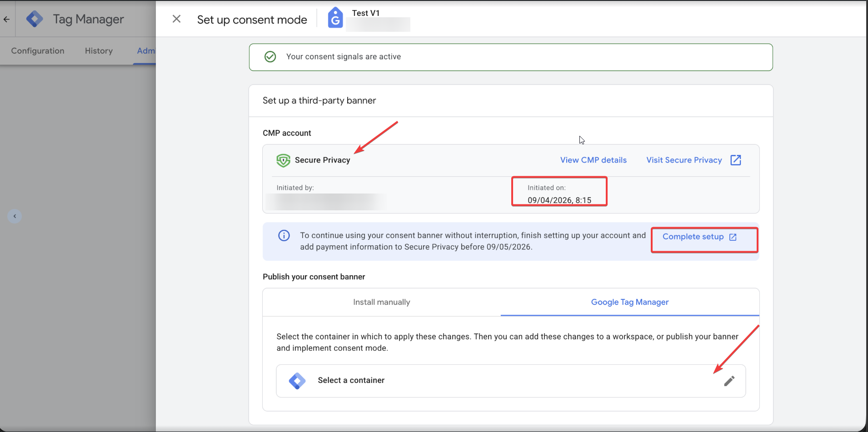Click the green checkmark on the consent signals banner
868x432 pixels.
click(x=270, y=56)
